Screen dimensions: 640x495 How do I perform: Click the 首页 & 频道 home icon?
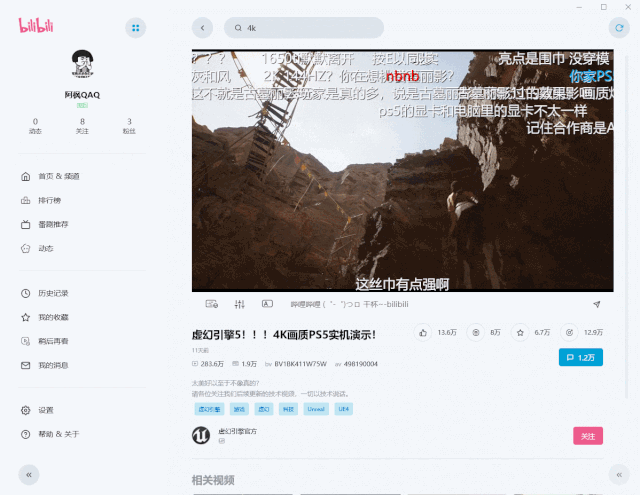click(26, 176)
